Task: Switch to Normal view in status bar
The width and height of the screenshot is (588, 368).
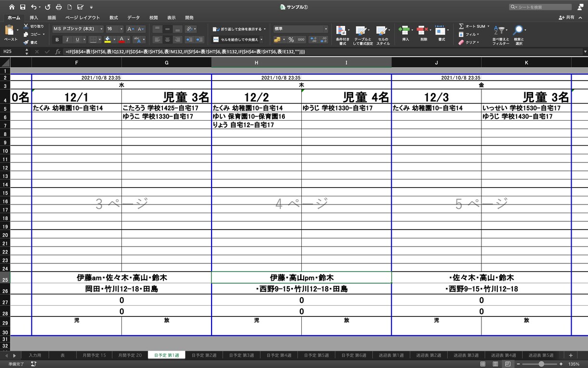Action: coord(483,364)
